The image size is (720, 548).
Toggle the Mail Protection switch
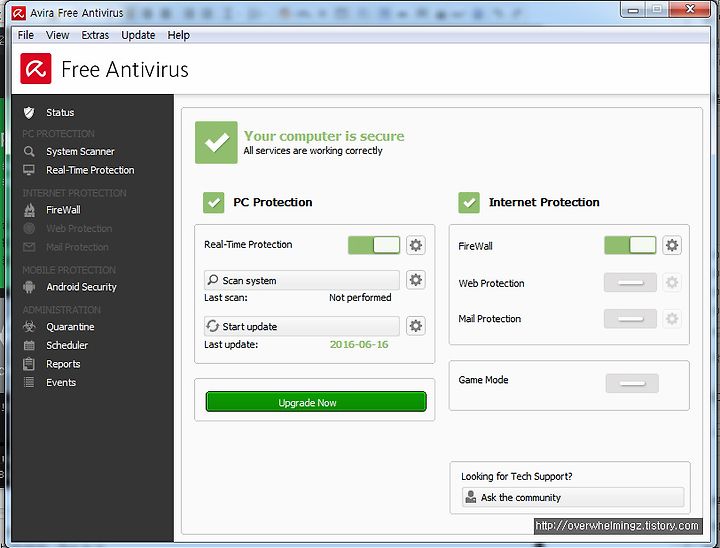tap(630, 319)
